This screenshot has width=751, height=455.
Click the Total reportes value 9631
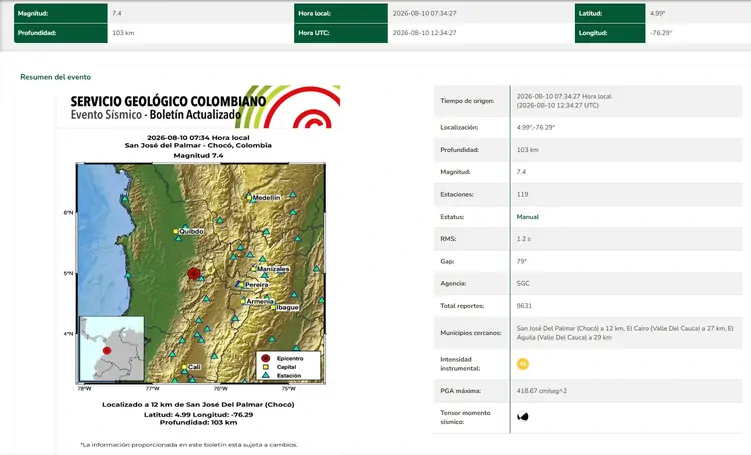pyautogui.click(x=524, y=306)
